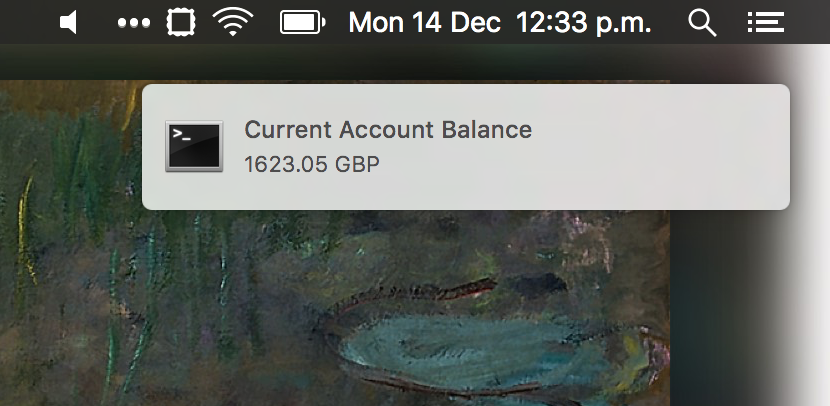Image resolution: width=830 pixels, height=406 pixels.
Task: Open the volume speaker menu
Action: [x=68, y=23]
